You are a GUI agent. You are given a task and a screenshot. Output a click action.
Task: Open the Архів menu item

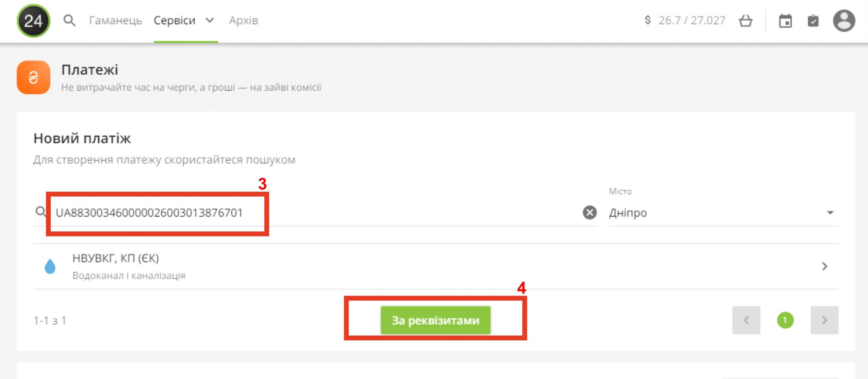point(243,21)
